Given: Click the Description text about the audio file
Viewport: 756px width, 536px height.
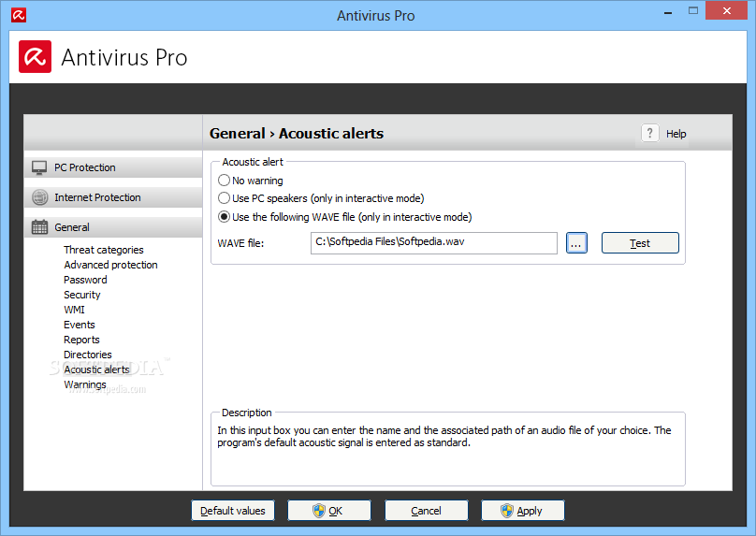Looking at the screenshot, I should point(444,436).
